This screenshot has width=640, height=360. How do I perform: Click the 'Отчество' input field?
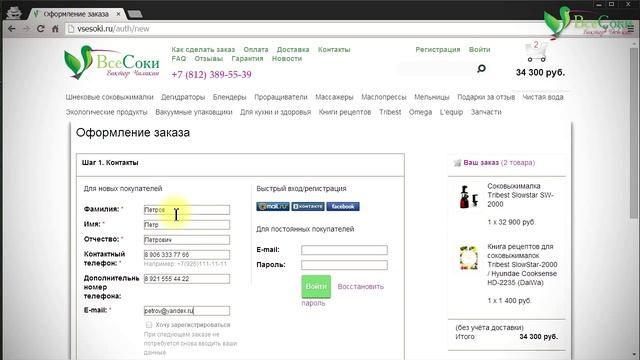tap(187, 240)
